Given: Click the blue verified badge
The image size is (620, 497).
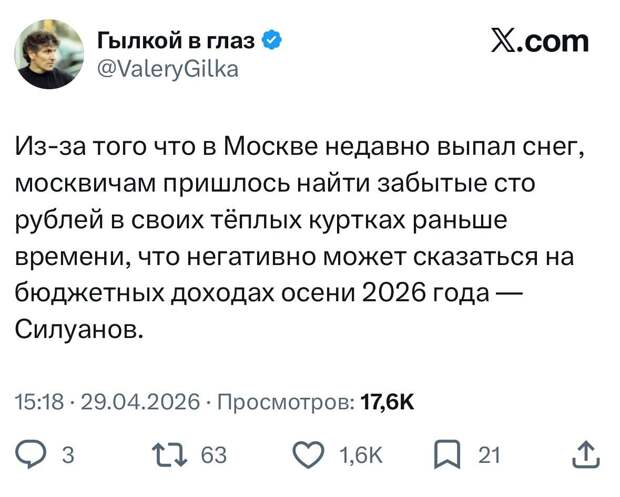Looking at the screenshot, I should coord(270,41).
